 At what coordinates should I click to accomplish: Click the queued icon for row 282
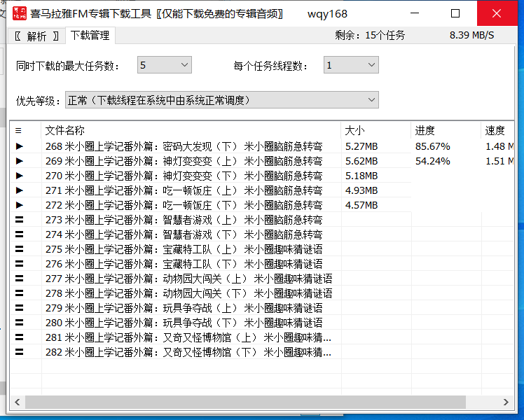20,352
